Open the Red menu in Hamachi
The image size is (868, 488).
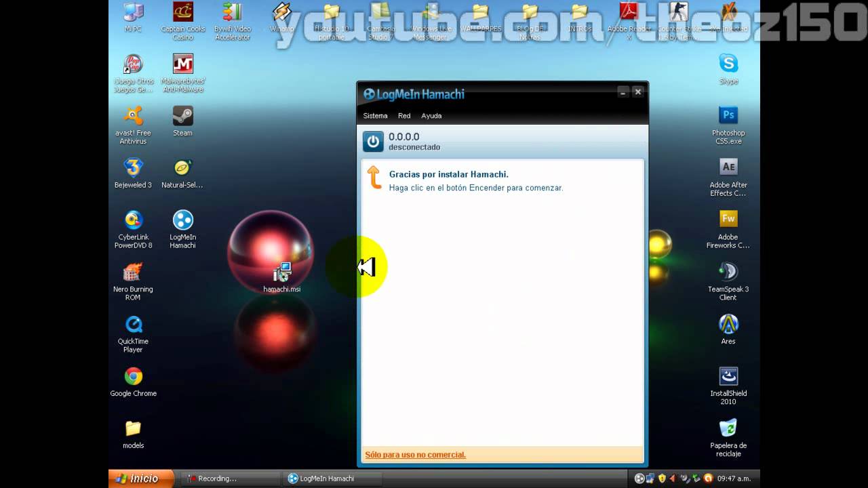[x=404, y=116]
